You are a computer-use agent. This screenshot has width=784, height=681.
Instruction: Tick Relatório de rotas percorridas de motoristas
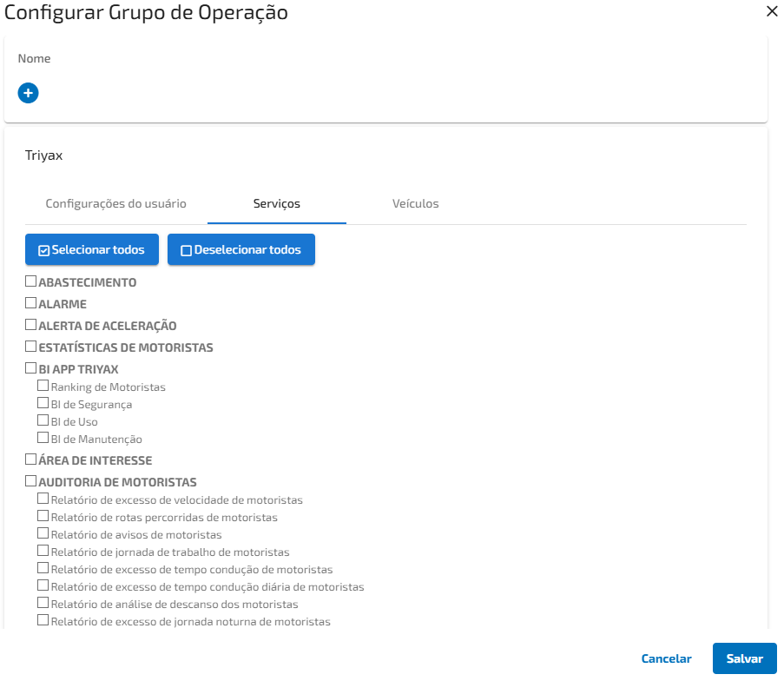click(43, 516)
